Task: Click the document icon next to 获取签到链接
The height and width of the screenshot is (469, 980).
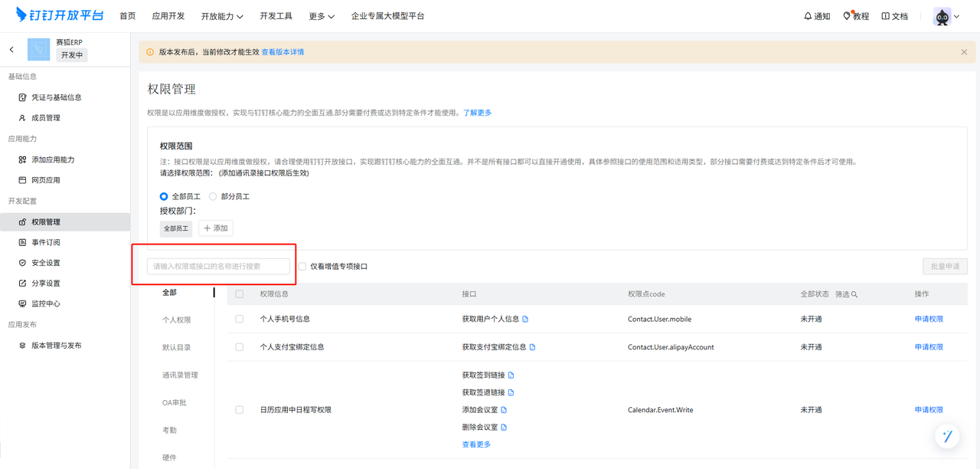Action: point(511,376)
